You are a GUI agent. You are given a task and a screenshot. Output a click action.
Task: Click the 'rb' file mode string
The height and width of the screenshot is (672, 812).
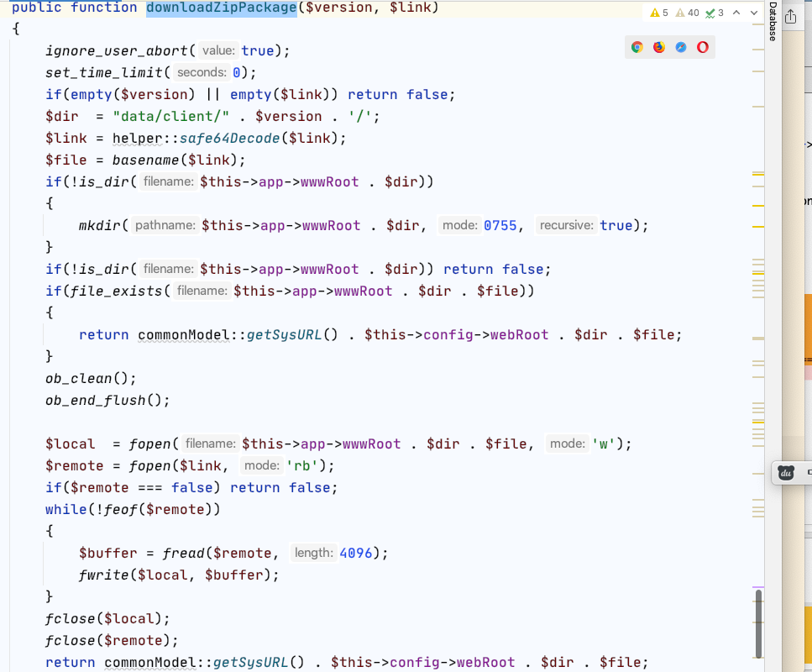(302, 466)
